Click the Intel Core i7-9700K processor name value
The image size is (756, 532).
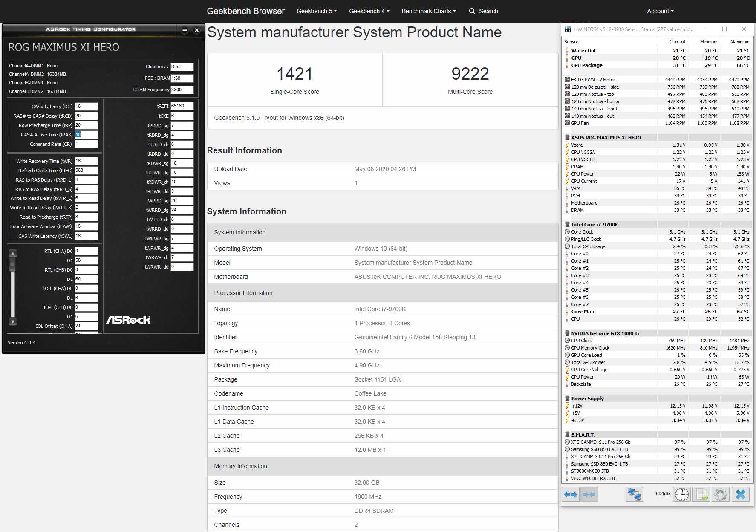coord(380,309)
